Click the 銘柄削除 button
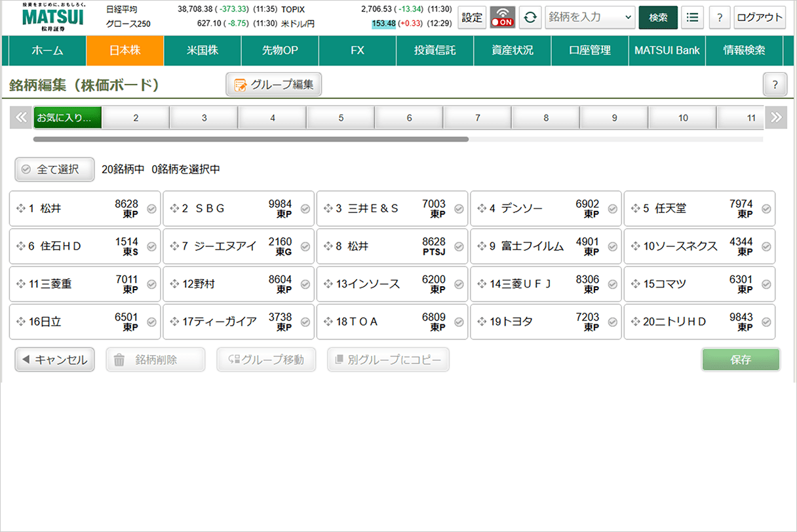Image resolution: width=797 pixels, height=532 pixels. point(155,360)
